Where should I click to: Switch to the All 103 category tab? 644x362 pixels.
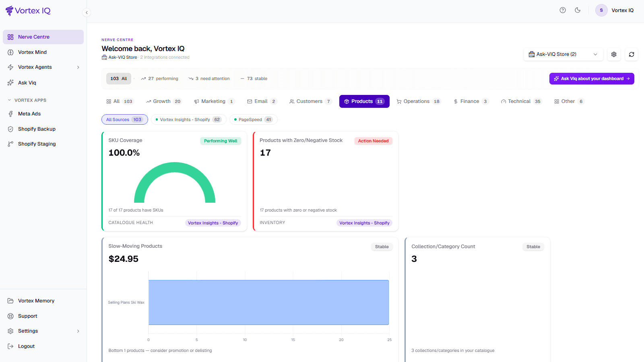[x=120, y=101]
